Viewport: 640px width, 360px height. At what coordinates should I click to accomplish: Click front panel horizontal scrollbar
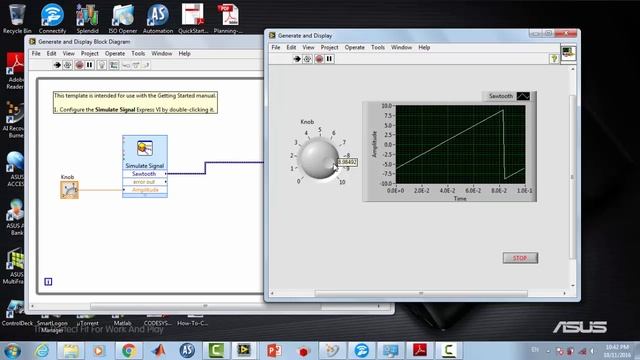tap(420, 293)
